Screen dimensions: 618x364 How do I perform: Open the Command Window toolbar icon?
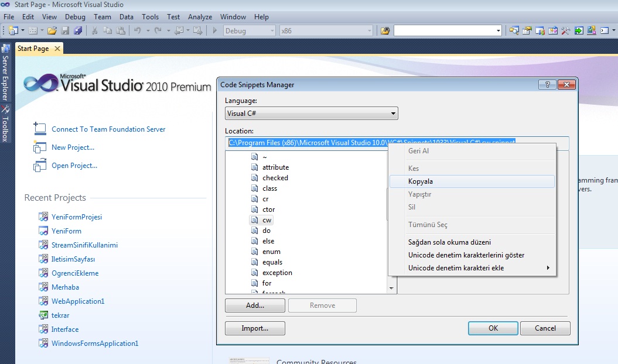pos(604,31)
